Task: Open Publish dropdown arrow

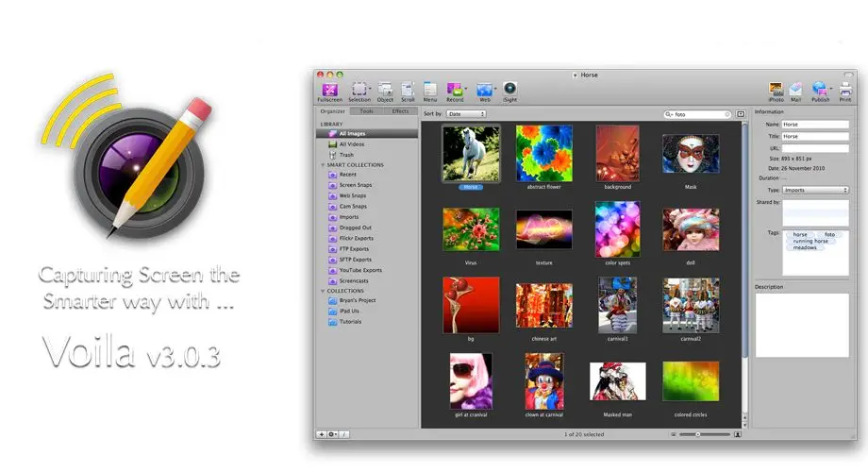Action: point(831,89)
